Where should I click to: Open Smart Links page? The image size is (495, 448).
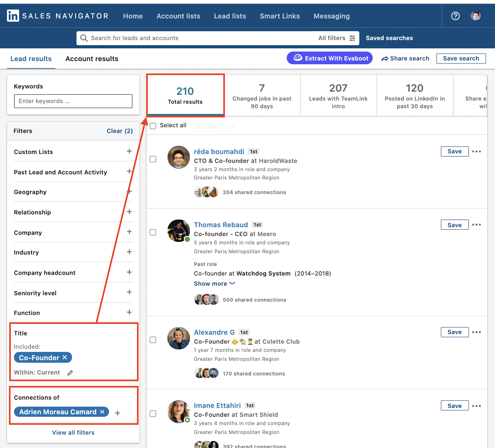pos(280,16)
